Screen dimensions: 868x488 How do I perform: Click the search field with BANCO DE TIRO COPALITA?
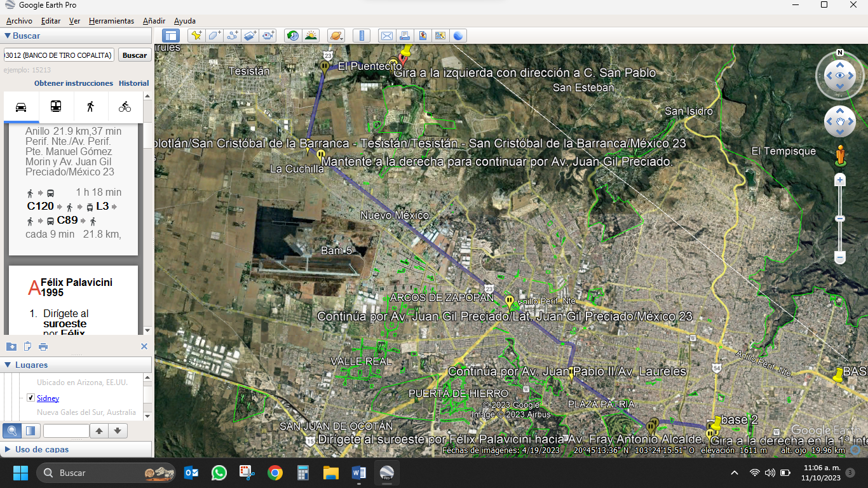pos(59,55)
